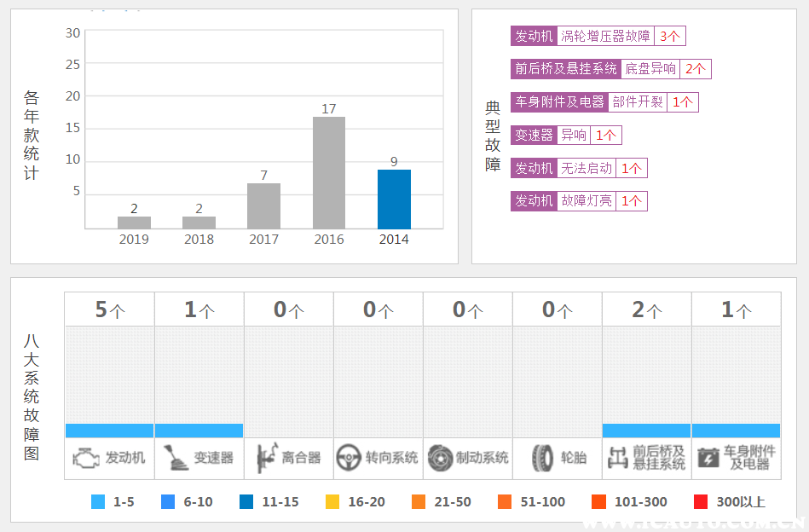Click the yellow 16-20 legend swatch
Screen dimensions: 809x532
[332, 502]
